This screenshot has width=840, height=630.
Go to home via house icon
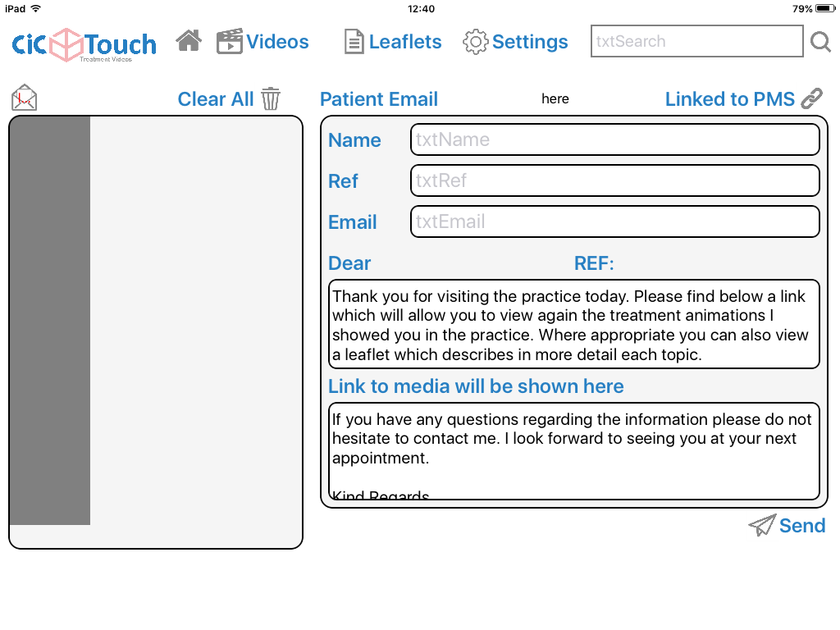[x=189, y=41]
